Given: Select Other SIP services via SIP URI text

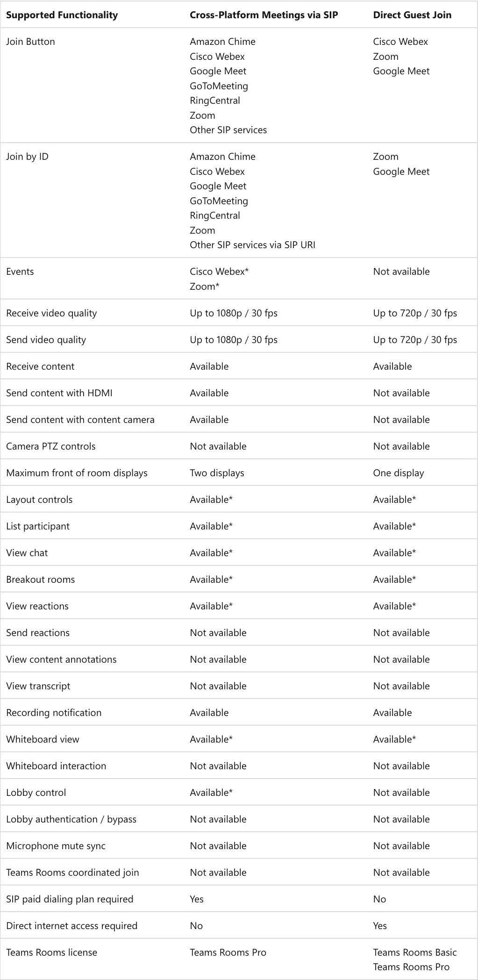Looking at the screenshot, I should click(252, 245).
